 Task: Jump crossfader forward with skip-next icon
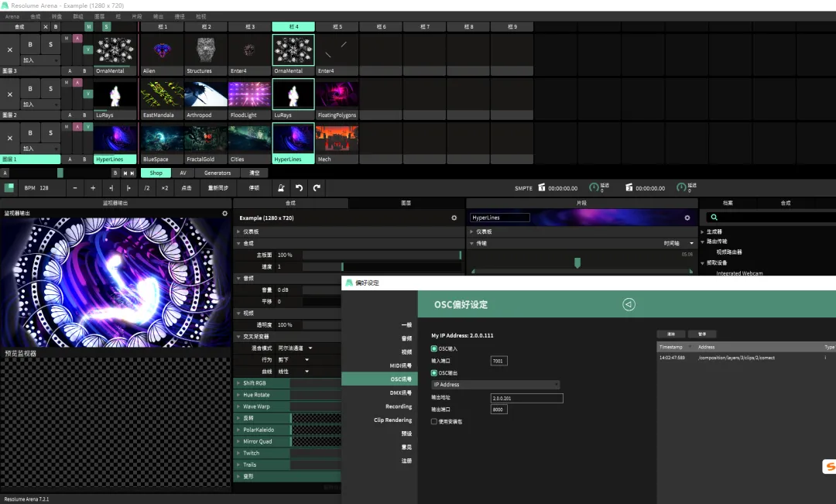coord(132,173)
